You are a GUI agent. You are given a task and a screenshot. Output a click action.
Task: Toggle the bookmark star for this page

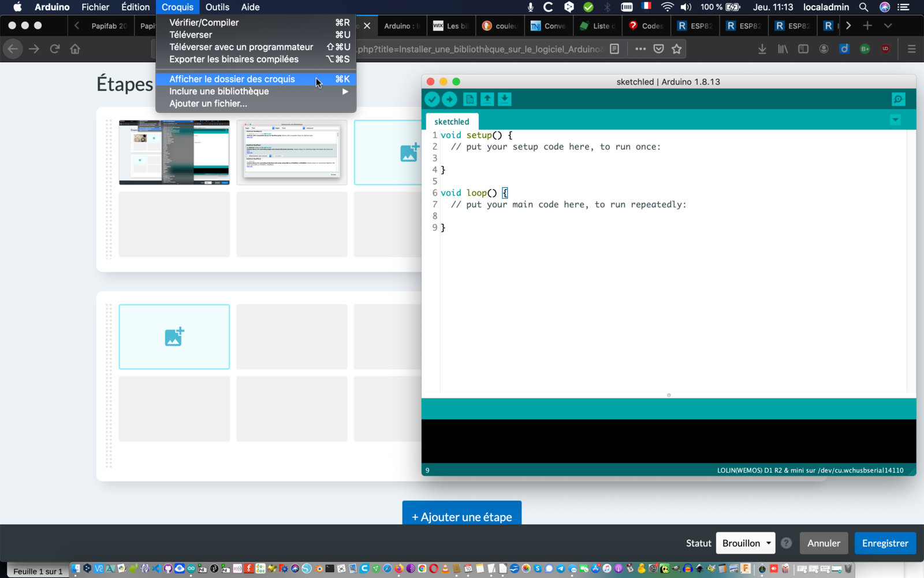click(x=676, y=49)
